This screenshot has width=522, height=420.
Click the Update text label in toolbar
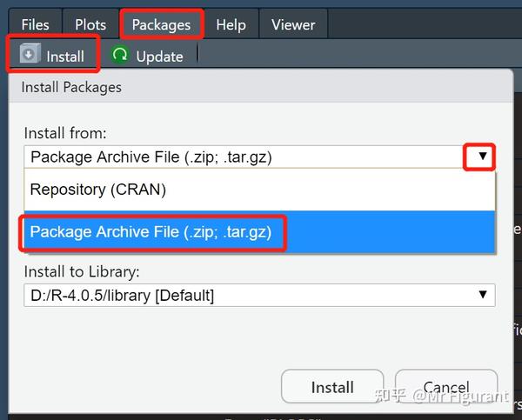[159, 57]
